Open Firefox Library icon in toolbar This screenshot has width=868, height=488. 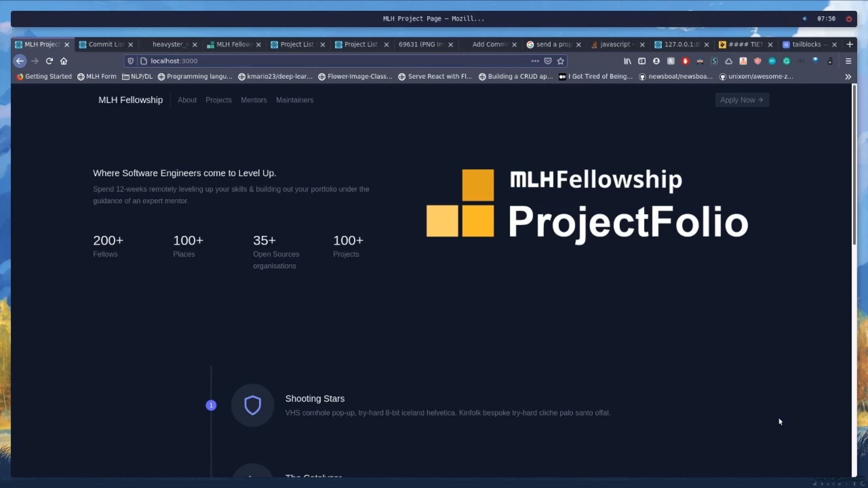(x=627, y=61)
